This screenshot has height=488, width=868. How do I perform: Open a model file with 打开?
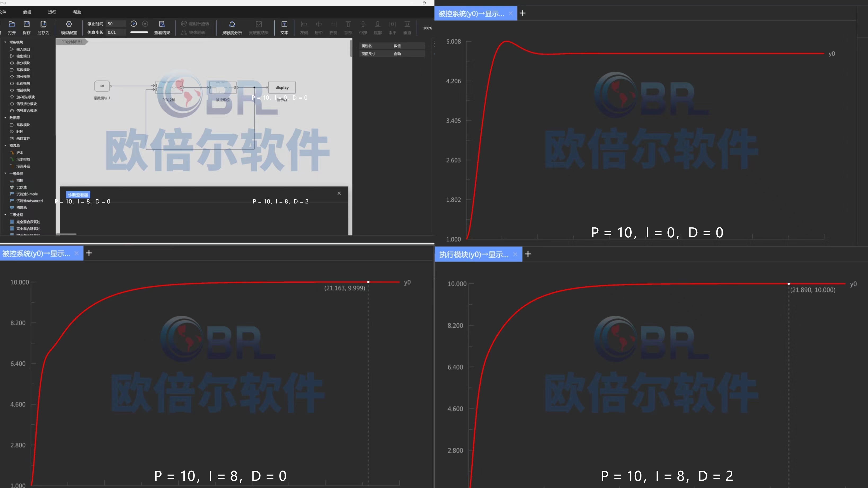click(x=12, y=28)
